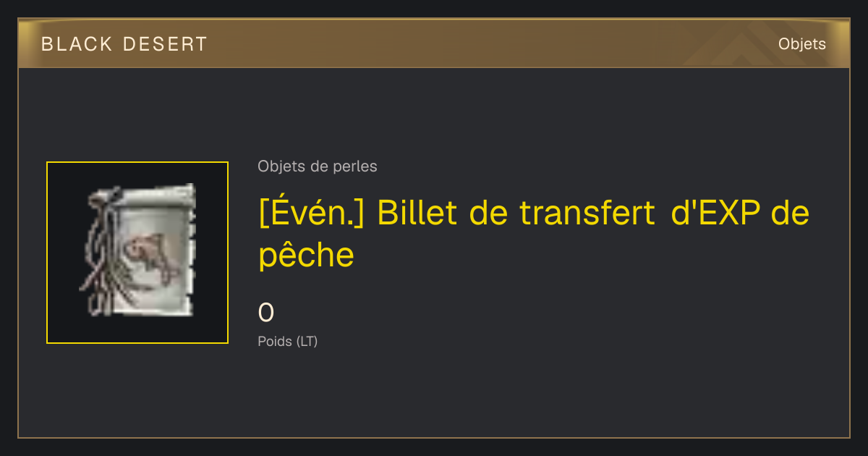Click the Poids (LT) label
This screenshot has width=868, height=456.
point(288,342)
